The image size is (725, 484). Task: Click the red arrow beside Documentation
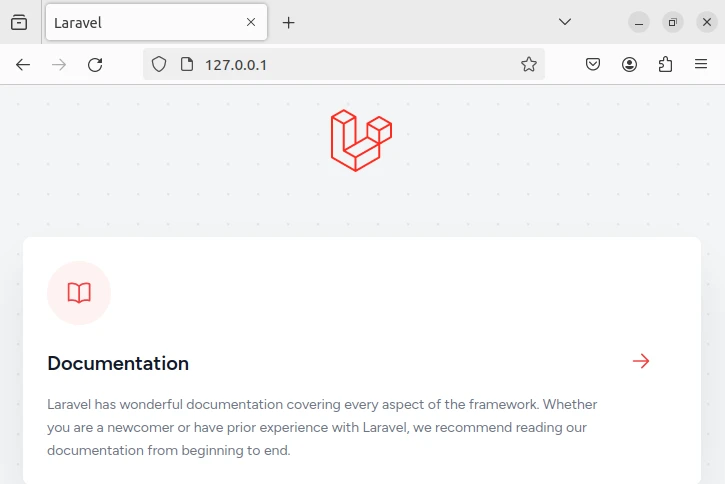(x=641, y=361)
